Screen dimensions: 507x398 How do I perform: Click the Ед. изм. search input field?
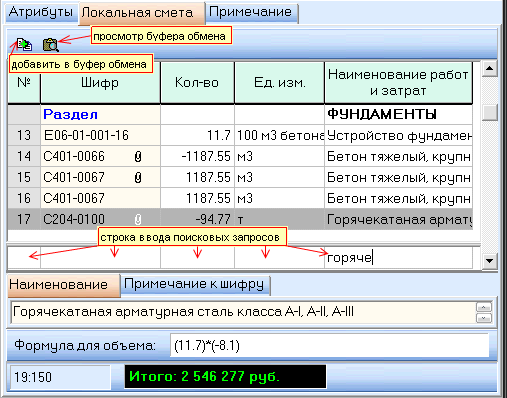tap(279, 258)
